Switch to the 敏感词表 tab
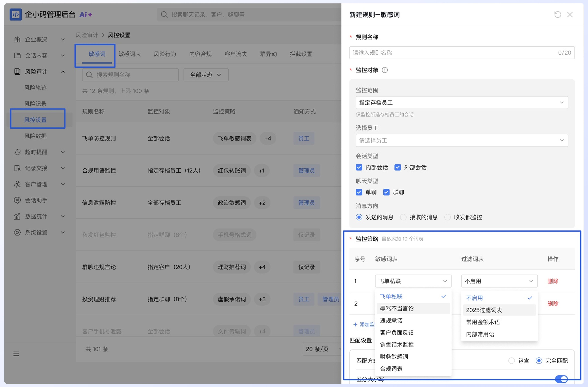The width and height of the screenshot is (588, 387). point(129,54)
